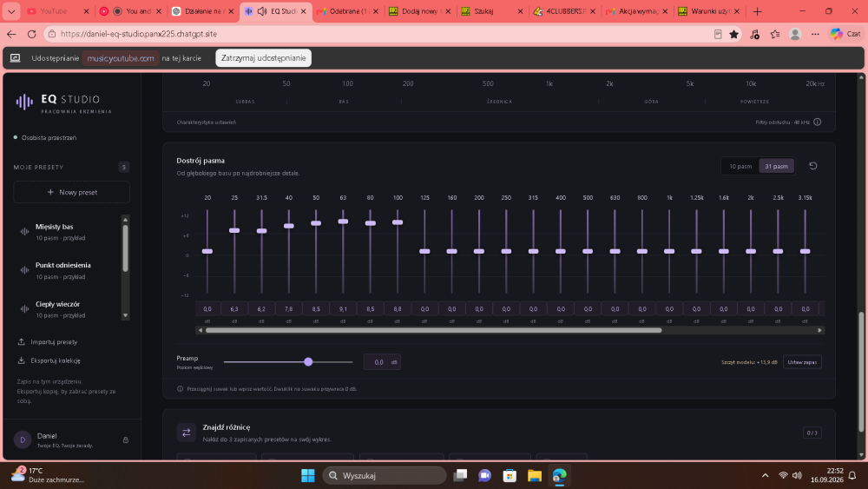
Task: Switch to the Szukaj tab
Action: tap(492, 11)
